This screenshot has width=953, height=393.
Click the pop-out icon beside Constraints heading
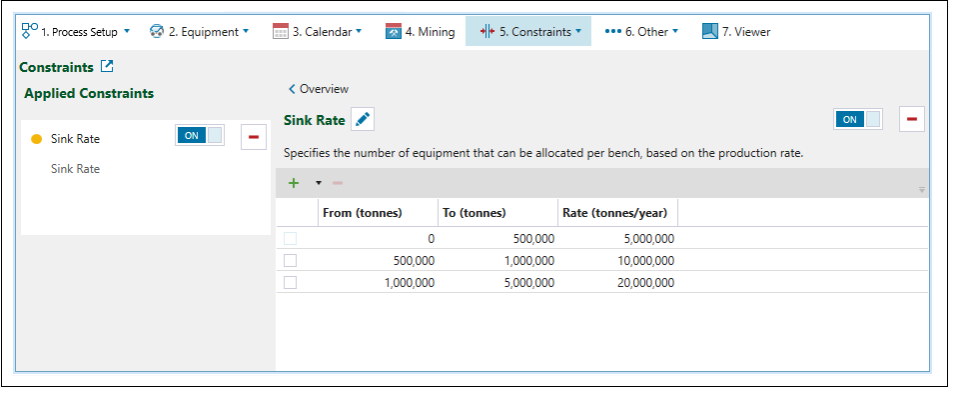point(107,66)
